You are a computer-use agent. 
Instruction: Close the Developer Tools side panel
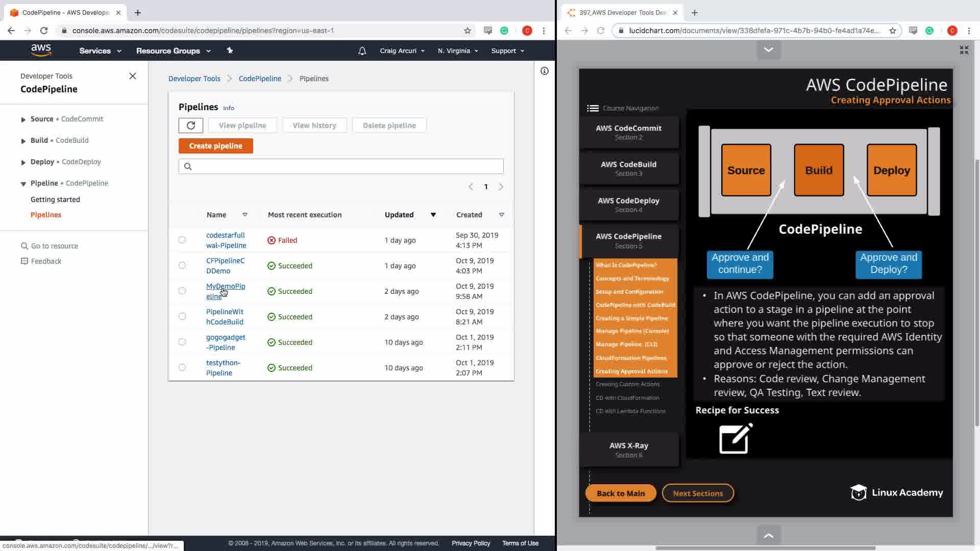pos(133,76)
